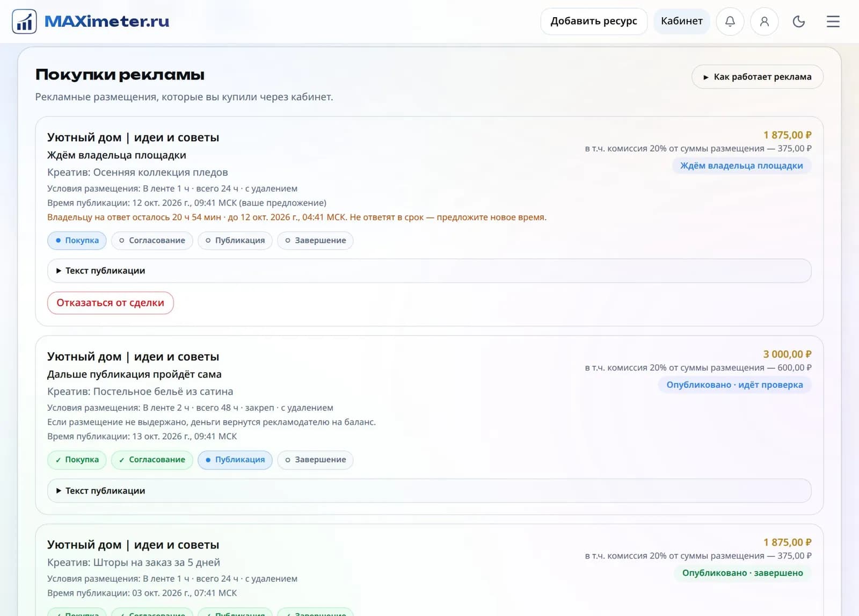This screenshot has height=616, width=859.
Task: Click the orange owner response deadline warning
Action: click(297, 218)
